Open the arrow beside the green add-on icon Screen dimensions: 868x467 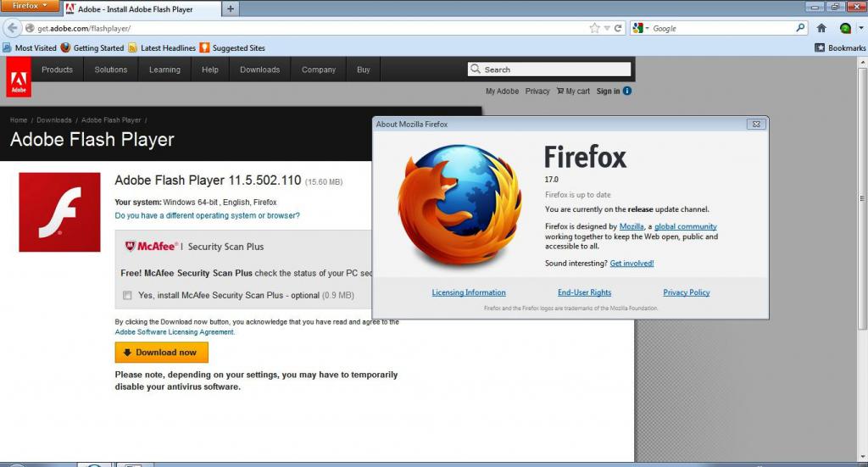tap(860, 28)
